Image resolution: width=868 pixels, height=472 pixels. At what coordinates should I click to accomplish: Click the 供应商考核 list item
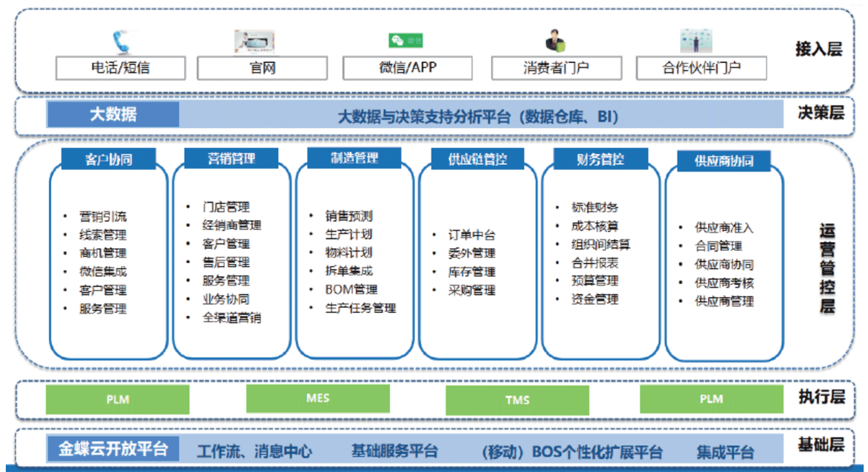pos(724,283)
